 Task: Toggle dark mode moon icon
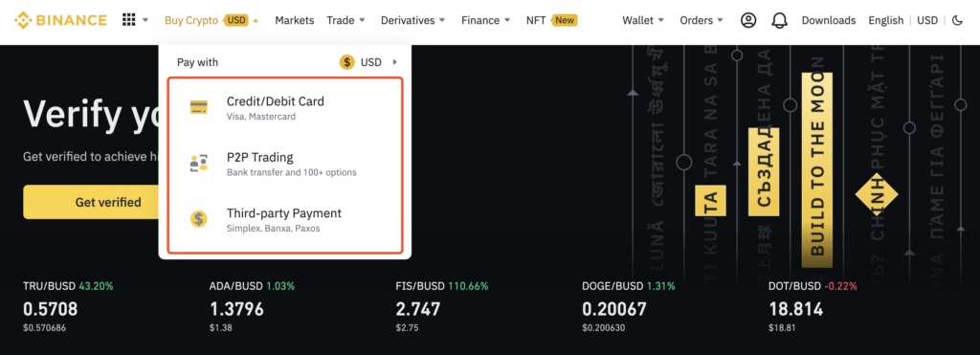click(957, 20)
